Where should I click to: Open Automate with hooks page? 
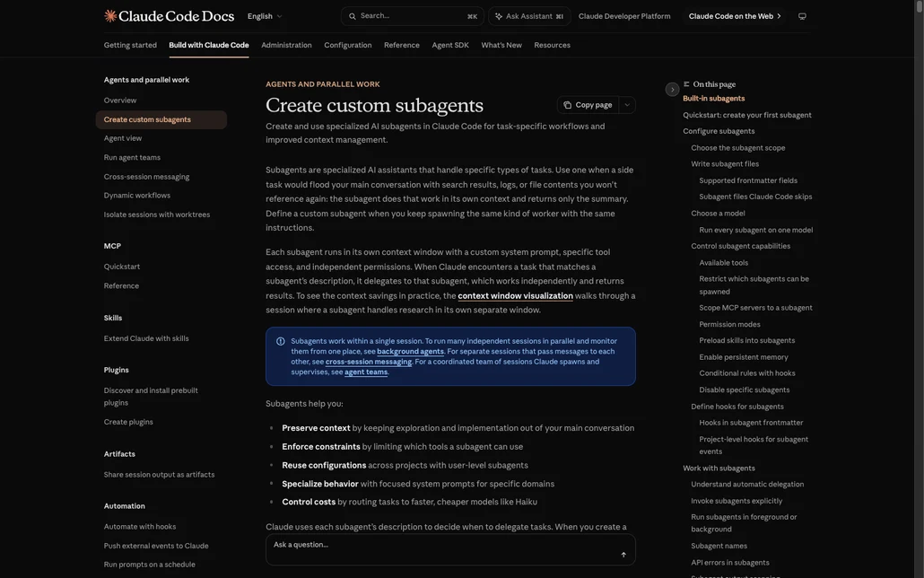[140, 527]
